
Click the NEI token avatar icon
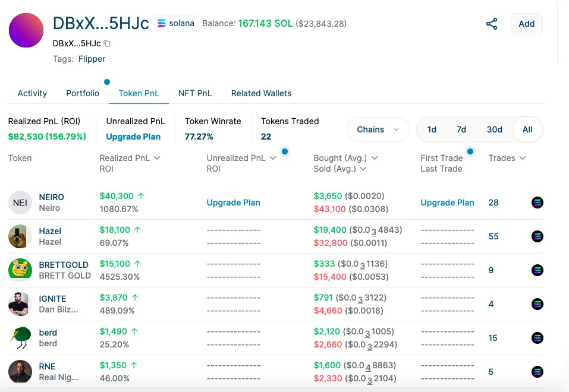(20, 203)
